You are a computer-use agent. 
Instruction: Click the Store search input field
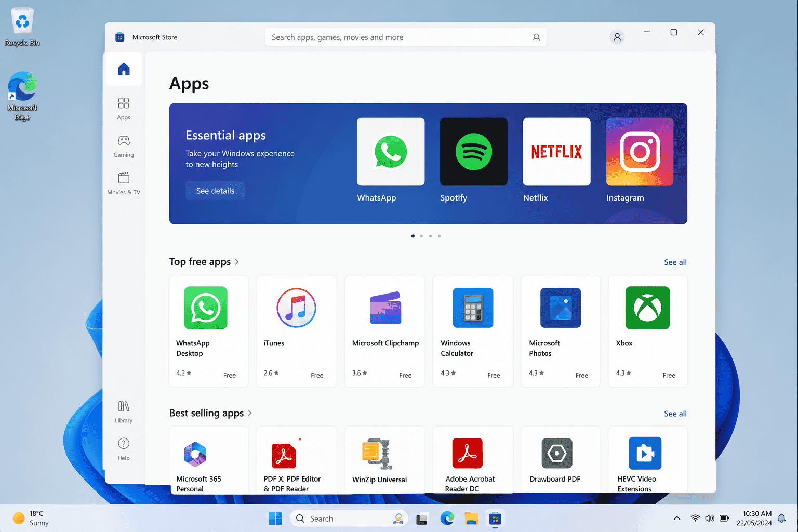pyautogui.click(x=406, y=37)
